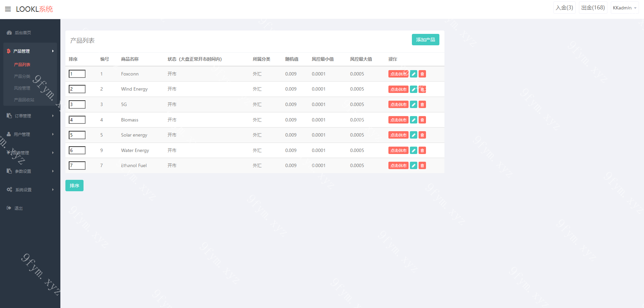Expand the 系统设置 menu arrow
Viewport: 644px width, 308px height.
point(53,190)
